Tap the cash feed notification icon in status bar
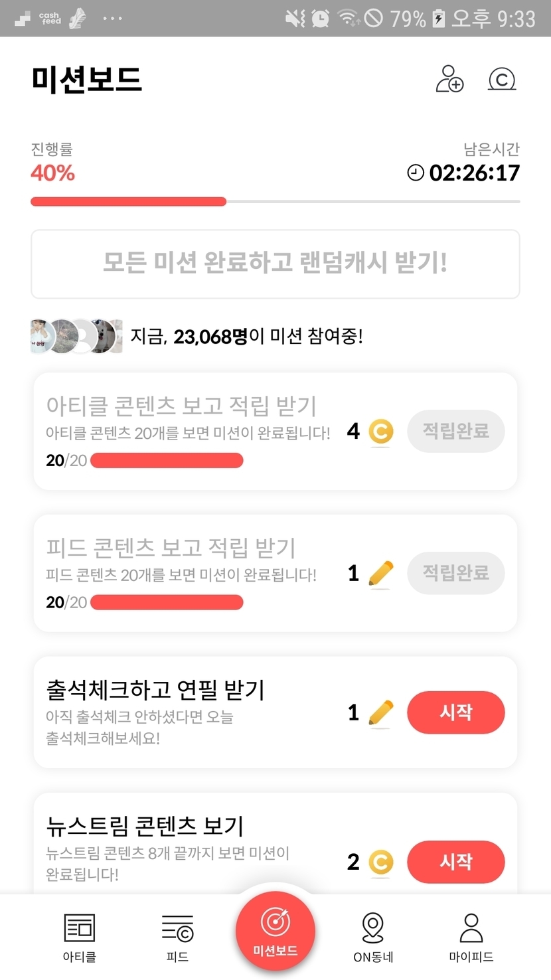Image resolution: width=551 pixels, height=980 pixels. click(x=50, y=18)
